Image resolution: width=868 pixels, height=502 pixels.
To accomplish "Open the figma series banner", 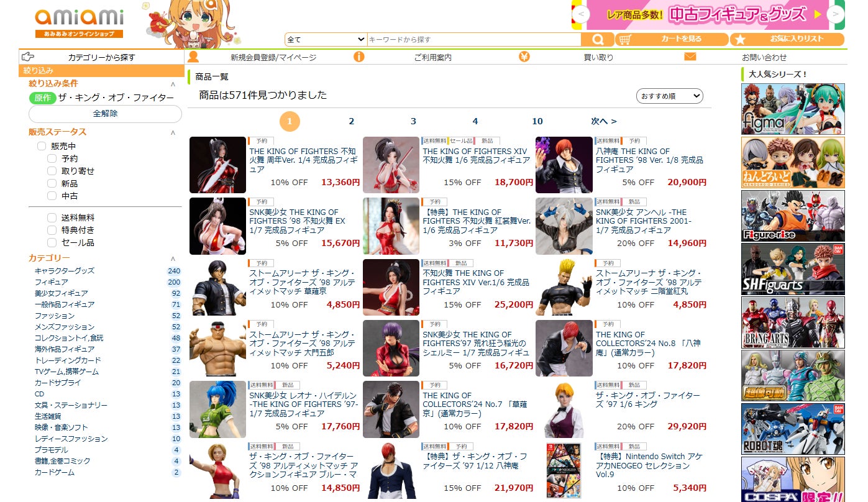I will pos(793,109).
